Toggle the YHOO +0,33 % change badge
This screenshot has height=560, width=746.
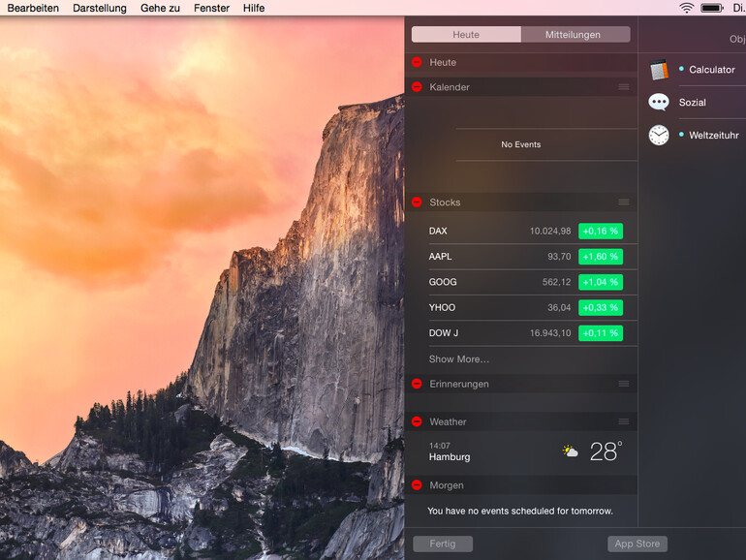point(601,308)
